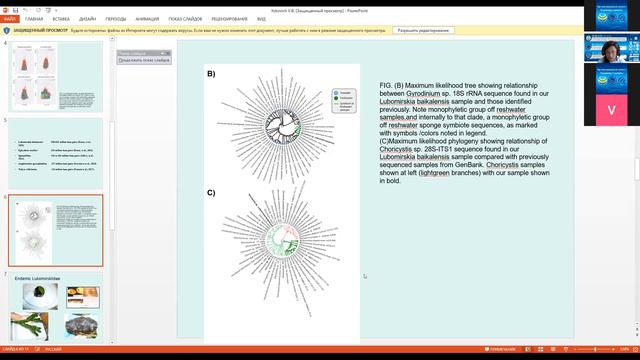Switch to the ПОКАЗ СЛАЙДОВ ribbon tab
This screenshot has width=640, height=360.
[x=185, y=19]
